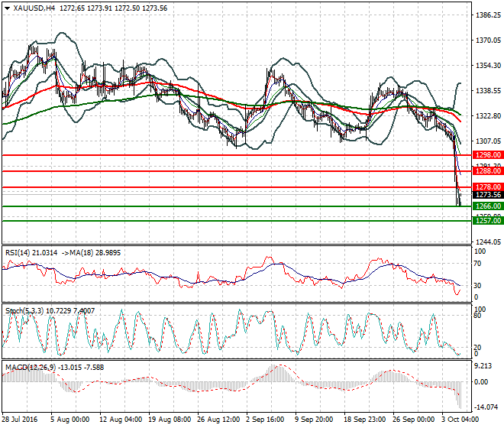
Task: Open the chart menu triangle beside XAUUSD
Action: (8, 8)
